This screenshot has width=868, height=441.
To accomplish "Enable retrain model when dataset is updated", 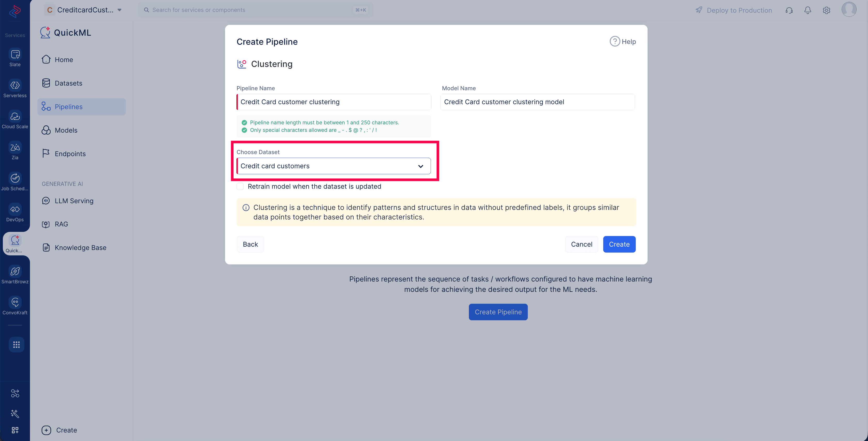I will coord(240,186).
